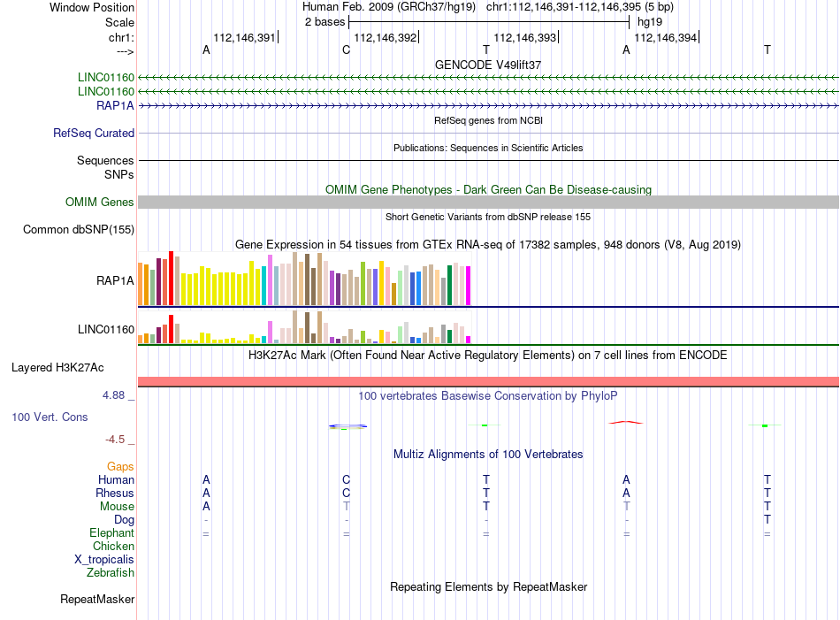Click the 'C' base in the Rhesus alignment row
This screenshot has height=620, width=840.
[346, 493]
